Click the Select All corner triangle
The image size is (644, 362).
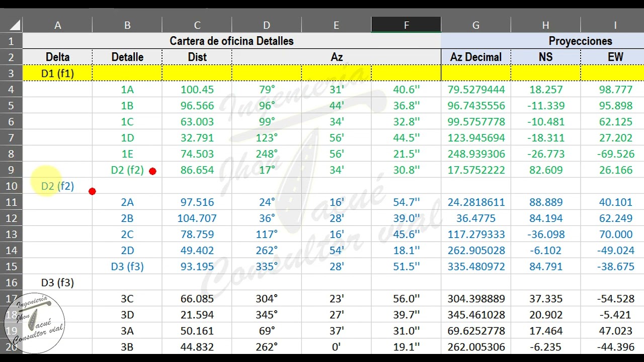click(x=15, y=25)
